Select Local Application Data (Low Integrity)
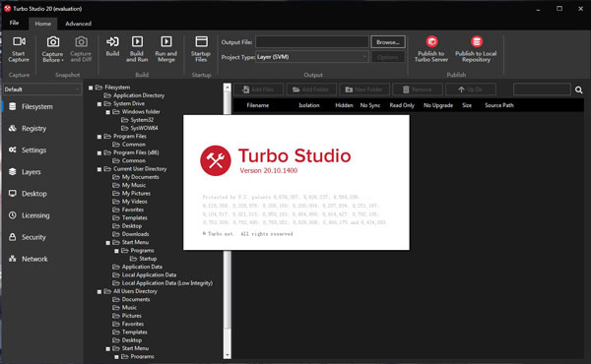Viewport: 591px width, 364px height. (x=167, y=283)
